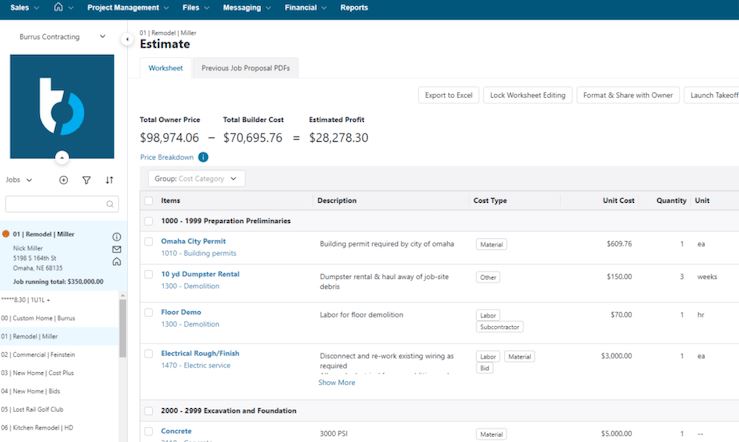This screenshot has width=739, height=442.
Task: Open job info icon beside Remodel Miller
Action: (116, 237)
